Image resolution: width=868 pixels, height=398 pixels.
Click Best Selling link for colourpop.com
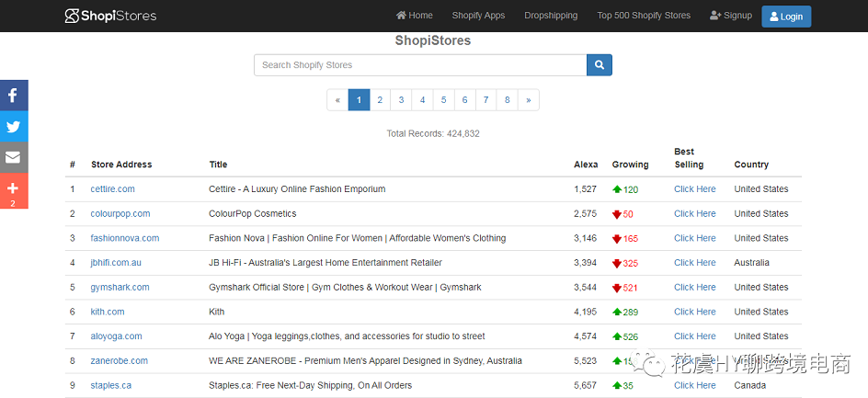point(694,214)
